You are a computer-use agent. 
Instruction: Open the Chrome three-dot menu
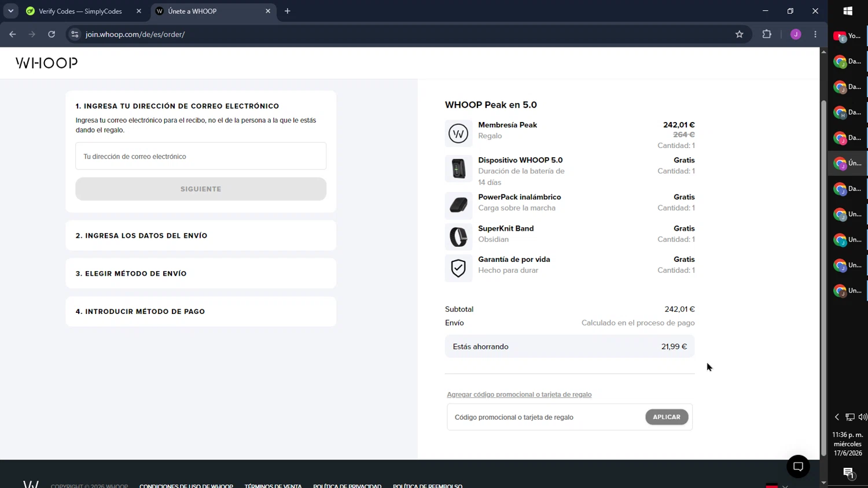pyautogui.click(x=815, y=34)
